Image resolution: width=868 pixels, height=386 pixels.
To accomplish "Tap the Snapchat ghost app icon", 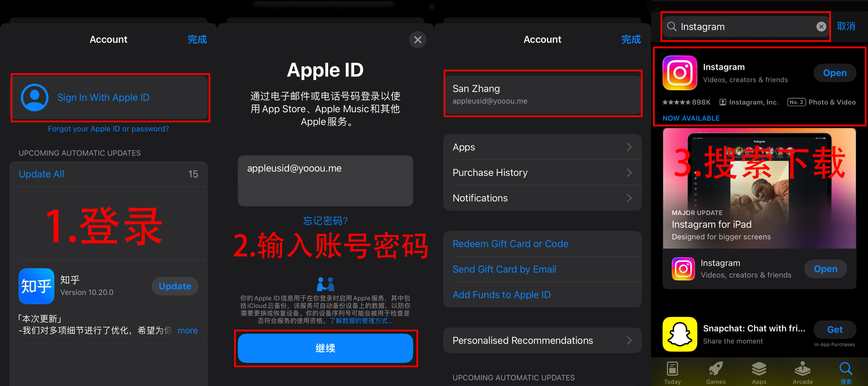I will [x=680, y=334].
